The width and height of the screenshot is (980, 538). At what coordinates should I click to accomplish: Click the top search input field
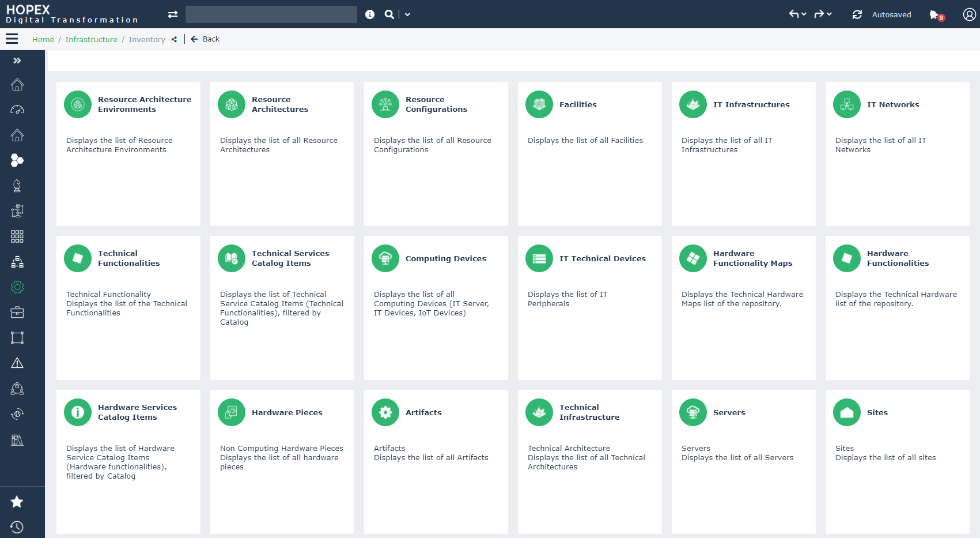pos(271,14)
